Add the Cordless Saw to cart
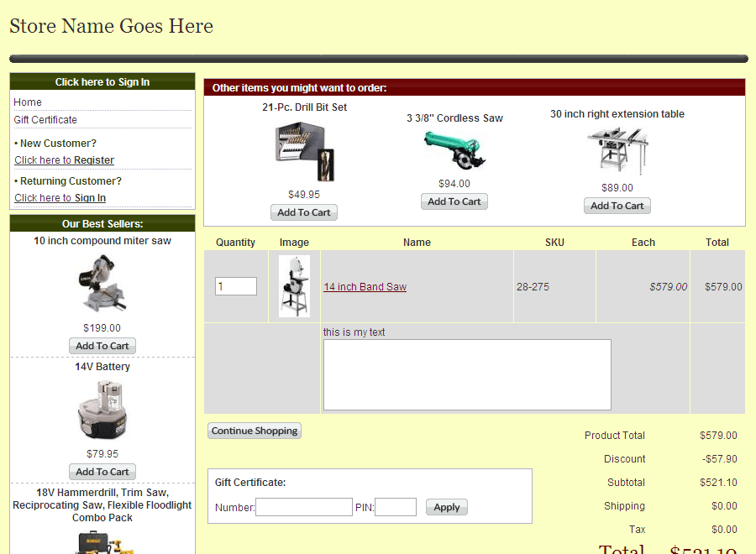 click(x=454, y=201)
